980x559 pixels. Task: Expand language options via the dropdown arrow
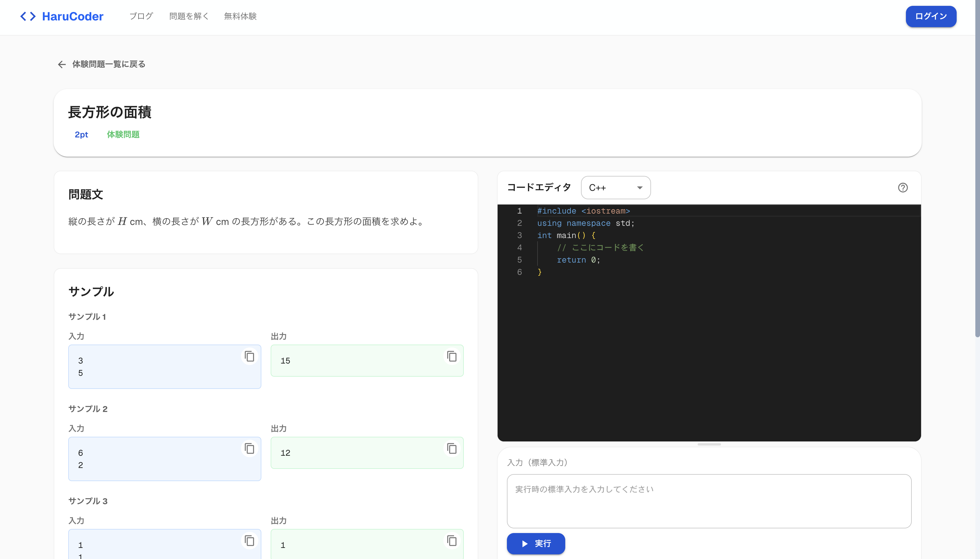point(639,188)
